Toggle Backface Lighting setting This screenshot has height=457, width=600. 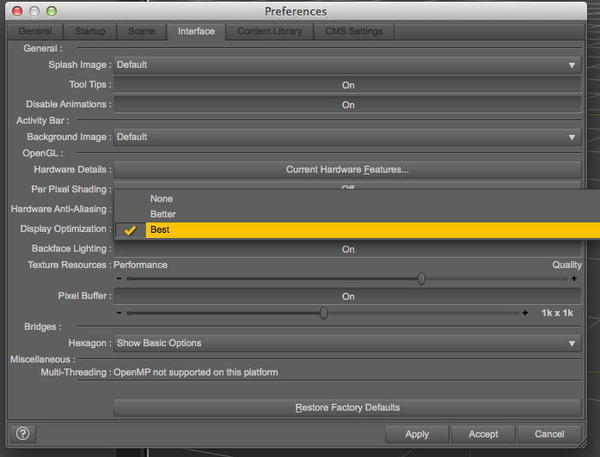(x=348, y=249)
